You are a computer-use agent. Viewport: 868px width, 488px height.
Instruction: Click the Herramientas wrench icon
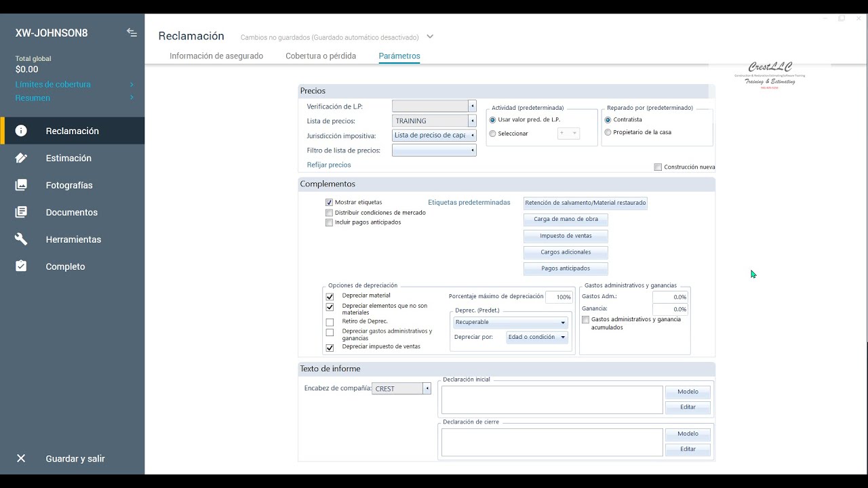(21, 239)
